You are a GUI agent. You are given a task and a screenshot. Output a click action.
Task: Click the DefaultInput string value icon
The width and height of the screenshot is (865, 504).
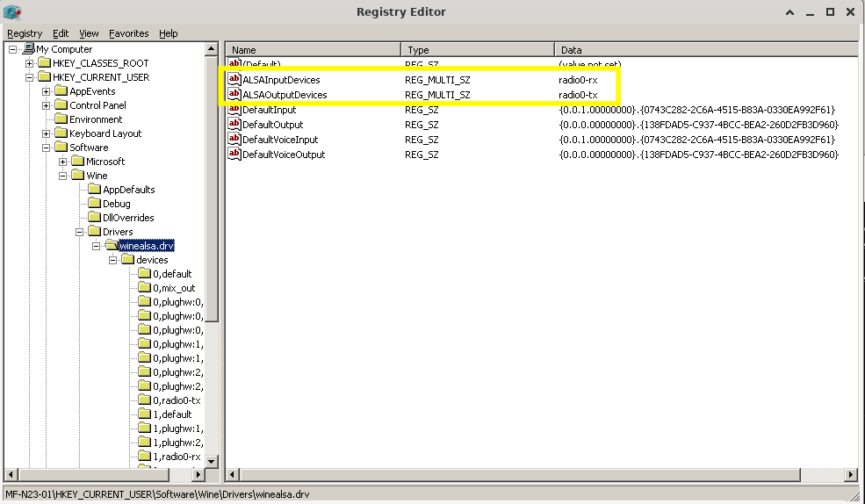234,109
